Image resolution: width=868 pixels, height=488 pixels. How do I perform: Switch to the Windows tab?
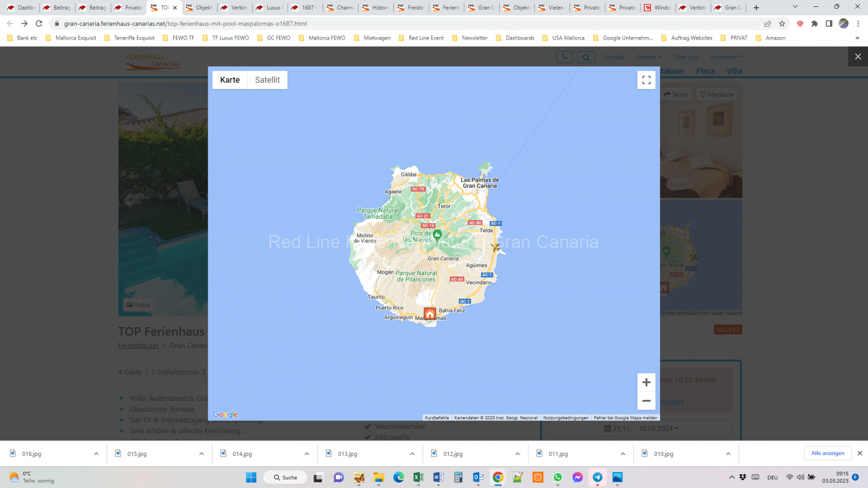[x=658, y=8]
